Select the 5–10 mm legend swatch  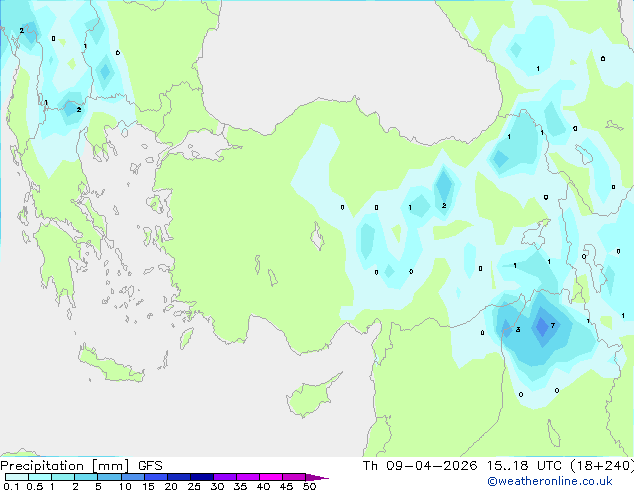(109, 477)
